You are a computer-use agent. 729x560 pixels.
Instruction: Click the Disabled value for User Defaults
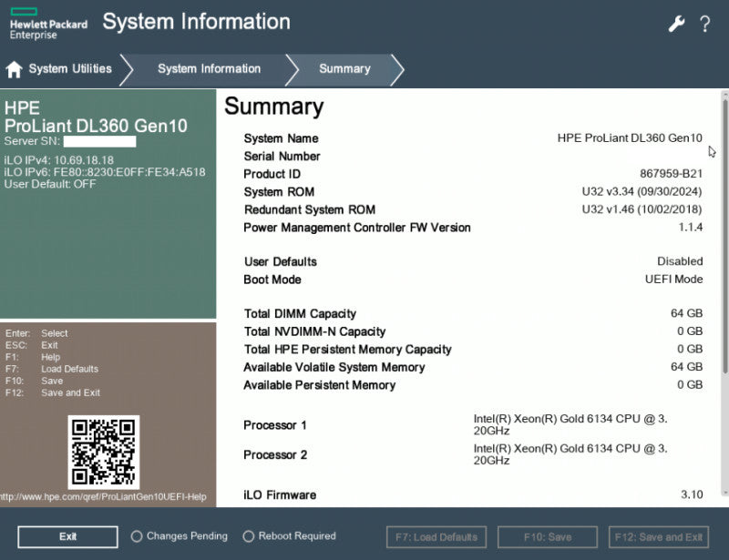pos(680,261)
